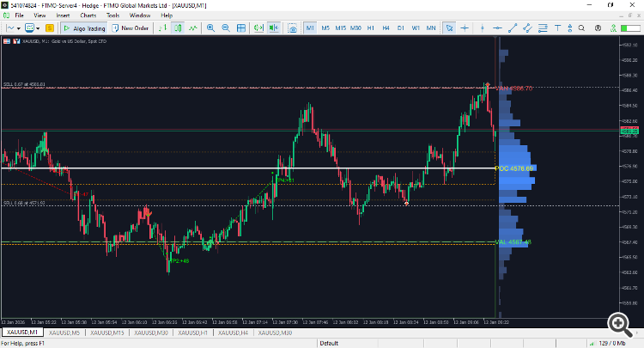Select the D1 timeframe button

click(401, 28)
